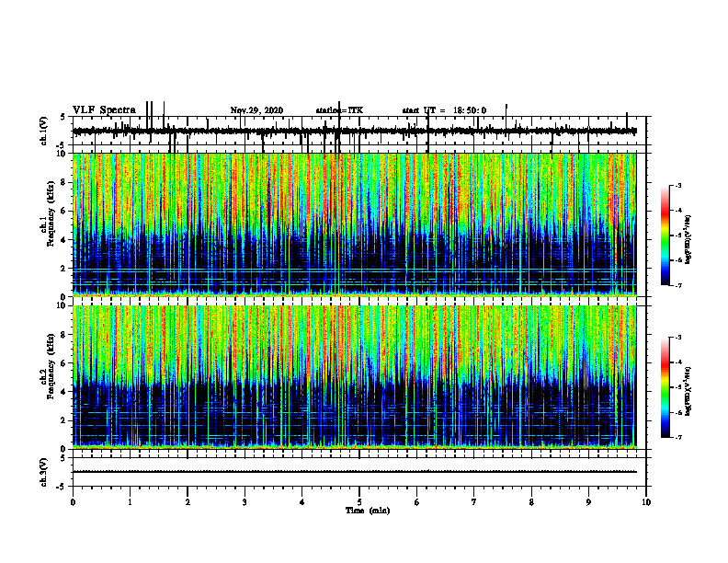
Task: Click time axis tick label "7"
Action: (x=474, y=502)
